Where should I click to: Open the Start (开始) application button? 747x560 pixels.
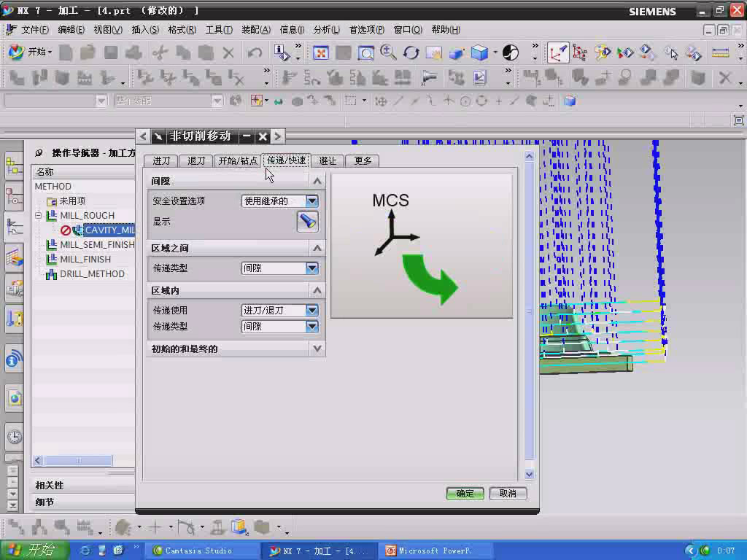coord(31,52)
